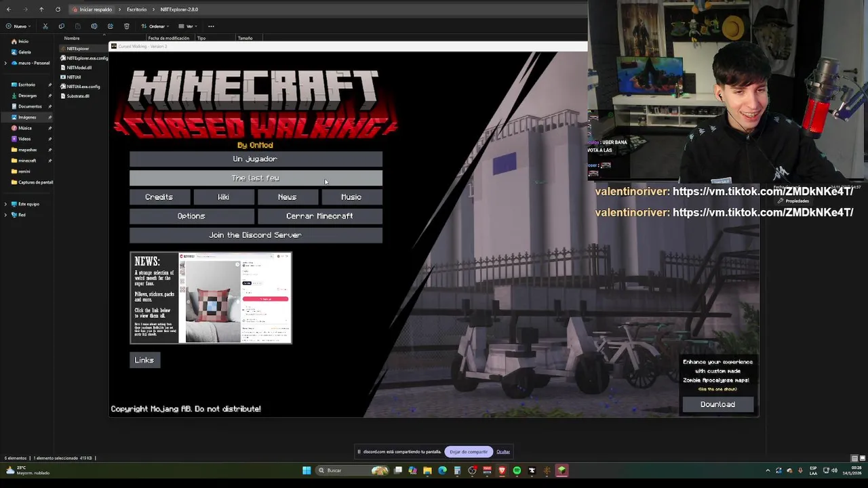The image size is (868, 488).
Task: Open Descargas folder in sidebar
Action: 27,96
